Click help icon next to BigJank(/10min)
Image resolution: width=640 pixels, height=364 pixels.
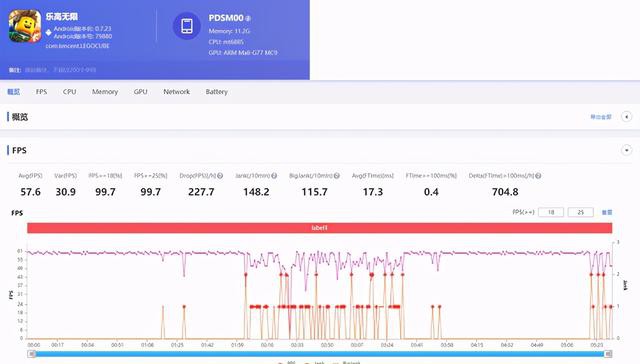(x=337, y=176)
